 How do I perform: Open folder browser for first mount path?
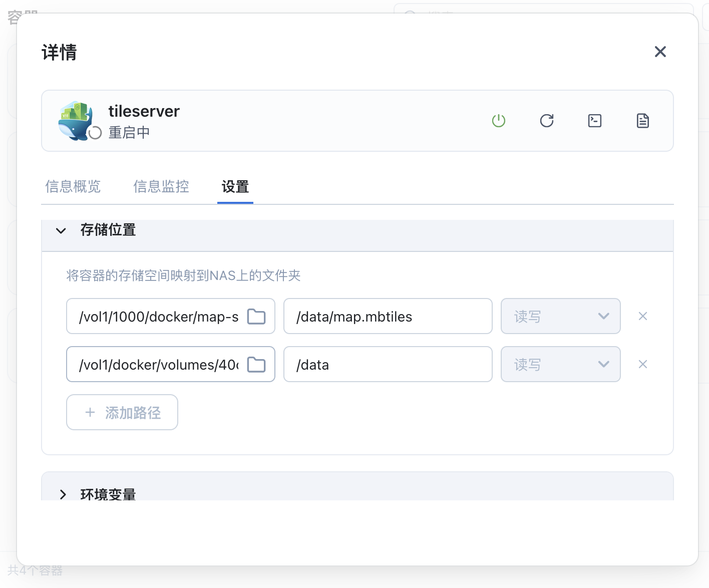click(256, 316)
